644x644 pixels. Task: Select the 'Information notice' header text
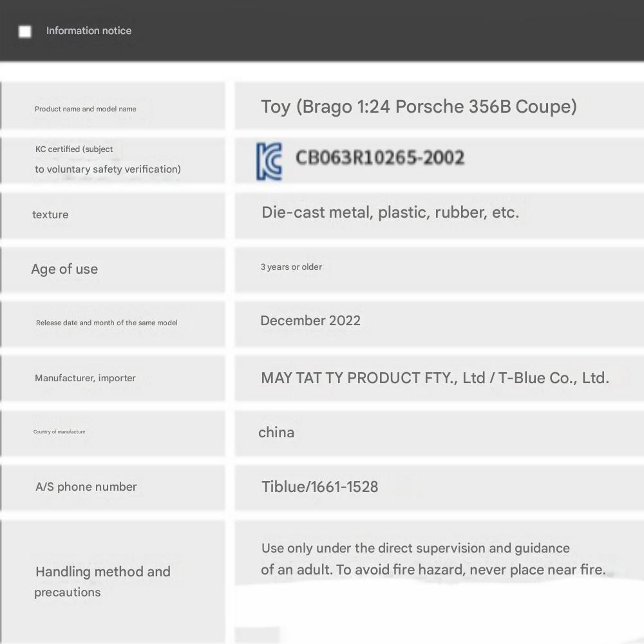89,31
